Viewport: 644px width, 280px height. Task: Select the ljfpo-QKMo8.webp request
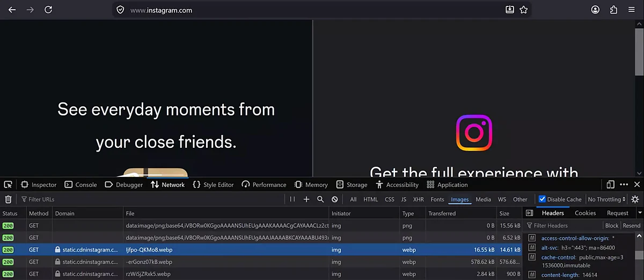tap(261, 250)
